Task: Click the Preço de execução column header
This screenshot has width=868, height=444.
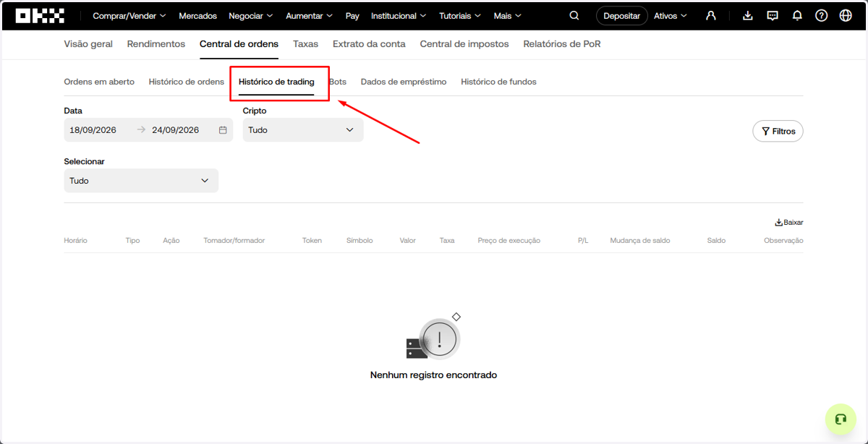Action: (509, 240)
